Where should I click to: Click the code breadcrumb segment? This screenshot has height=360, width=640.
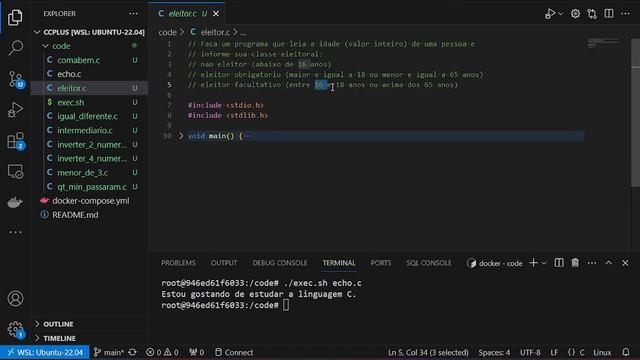tap(167, 32)
